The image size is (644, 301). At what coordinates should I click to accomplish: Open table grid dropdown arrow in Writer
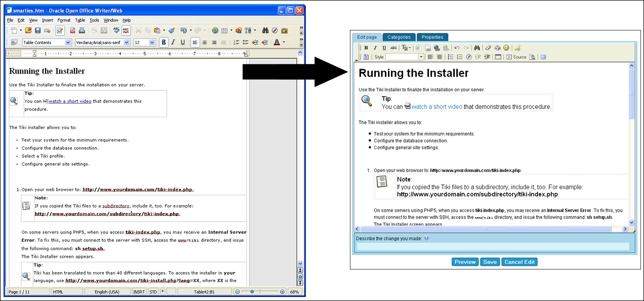pyautogui.click(x=231, y=30)
